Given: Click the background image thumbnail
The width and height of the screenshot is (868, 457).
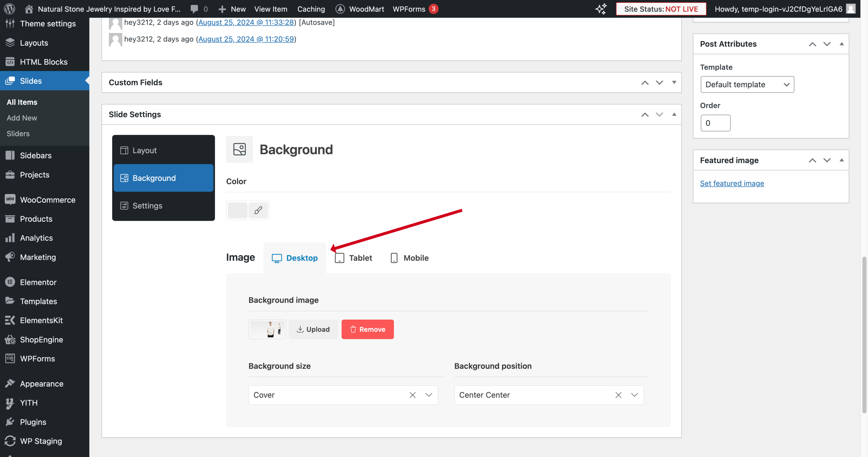Looking at the screenshot, I should (x=268, y=329).
